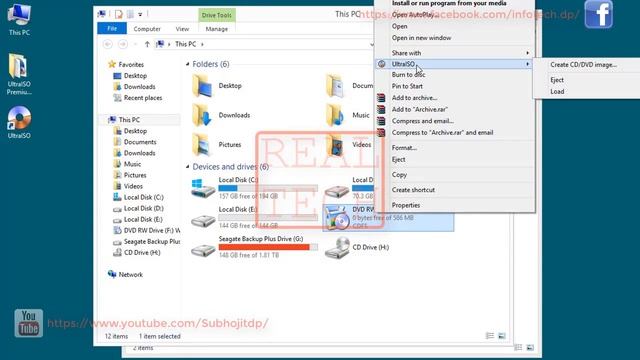Switch to large icons view in status bar
This screenshot has height=360, width=640.
502,336
